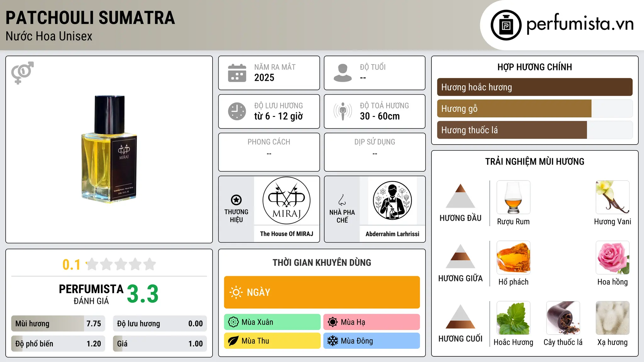
Task: Open the Hoắc Hương patchouli leaf image
Action: tap(514, 318)
